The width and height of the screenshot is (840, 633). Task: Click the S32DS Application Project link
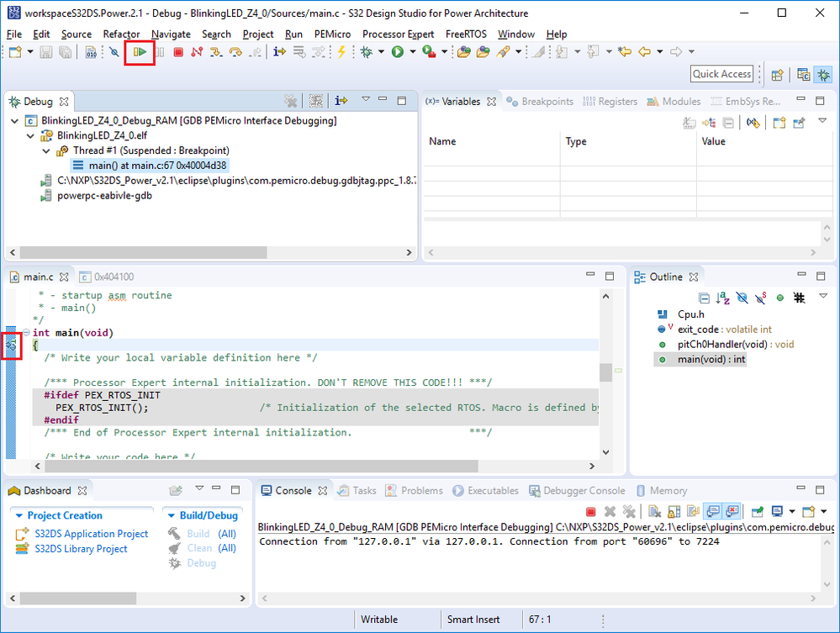[91, 534]
